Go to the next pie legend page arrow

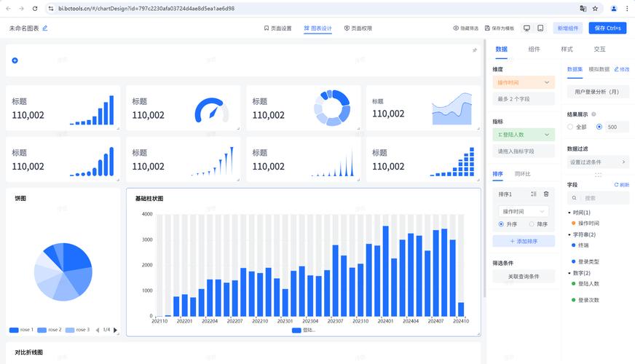tap(115, 330)
